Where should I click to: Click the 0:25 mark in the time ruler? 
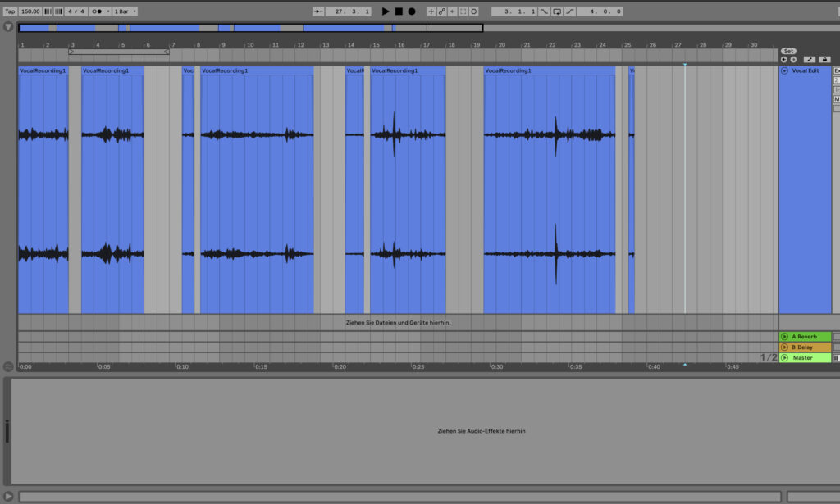[418, 367]
